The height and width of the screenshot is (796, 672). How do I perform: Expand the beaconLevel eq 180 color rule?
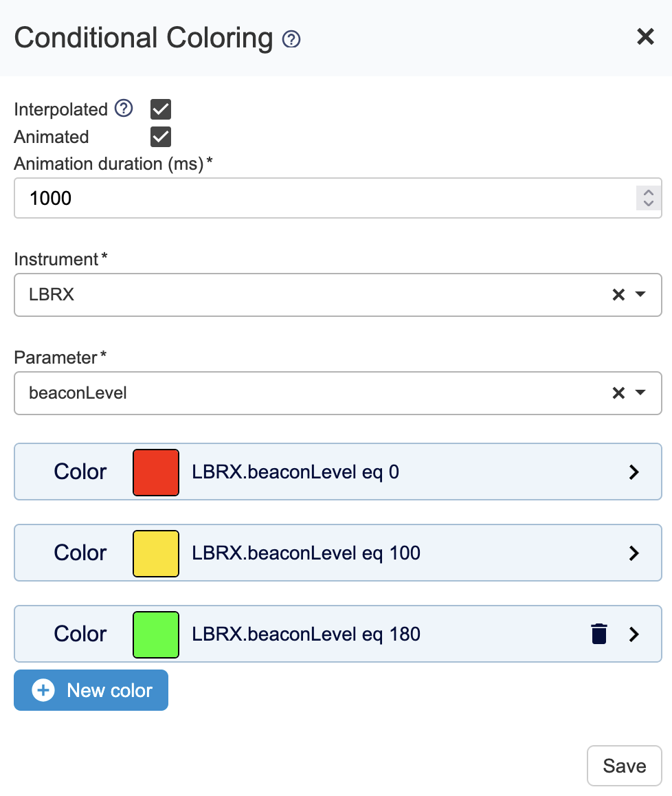click(634, 634)
